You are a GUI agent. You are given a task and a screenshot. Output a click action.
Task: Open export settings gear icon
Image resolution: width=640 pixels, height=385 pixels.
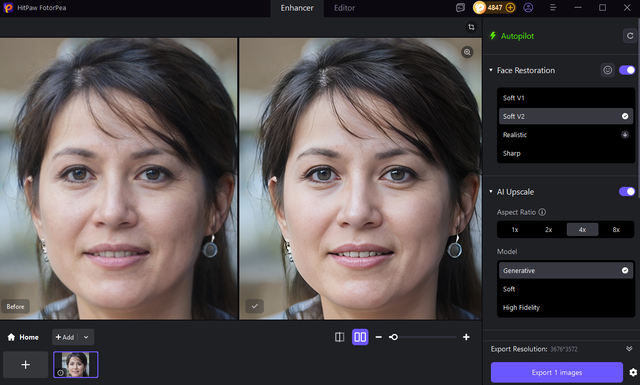coord(633,372)
